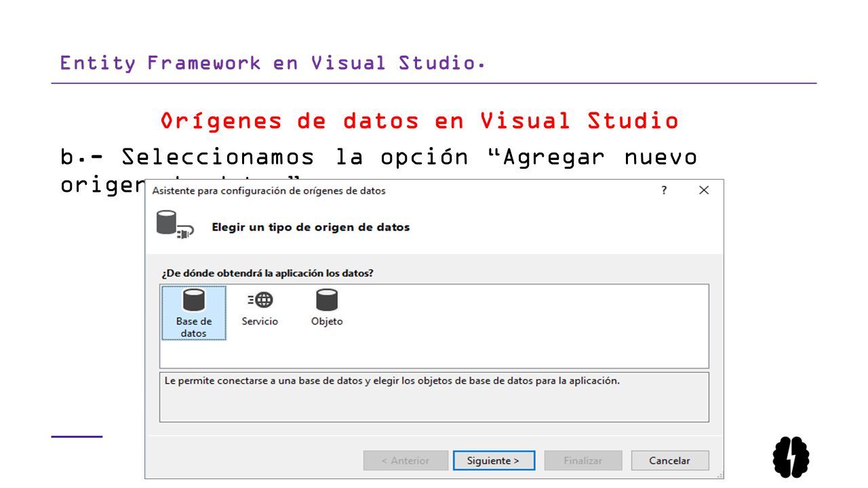Screen dimensions: 868x488
Task: Click the slide title "Orígenes de datos en Visual Studio"
Action: tap(420, 121)
